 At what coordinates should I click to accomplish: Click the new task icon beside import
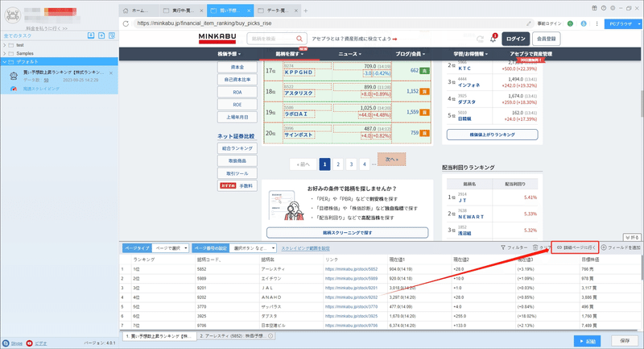point(101,35)
